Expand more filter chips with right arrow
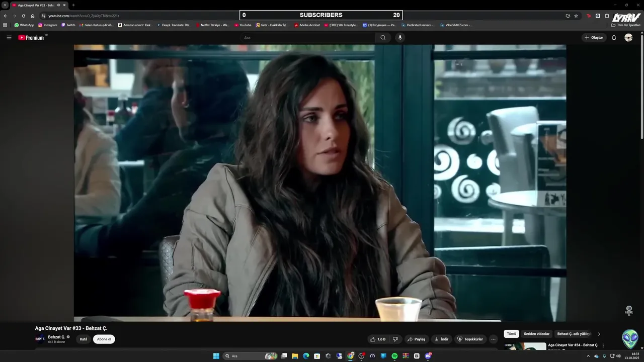The height and width of the screenshot is (362, 644). (x=599, y=334)
